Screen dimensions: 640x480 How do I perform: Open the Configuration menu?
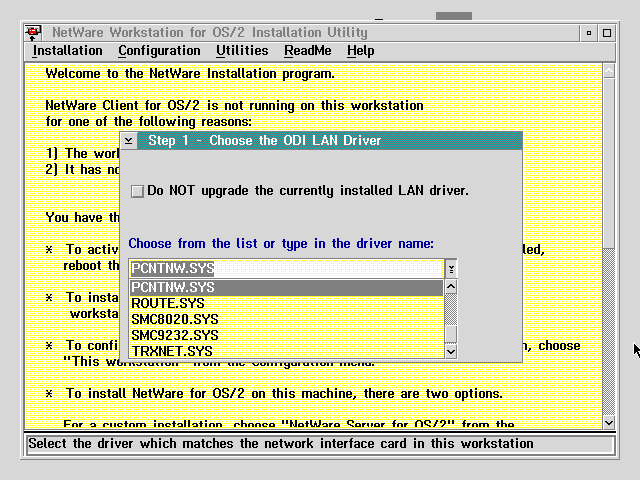click(x=159, y=51)
